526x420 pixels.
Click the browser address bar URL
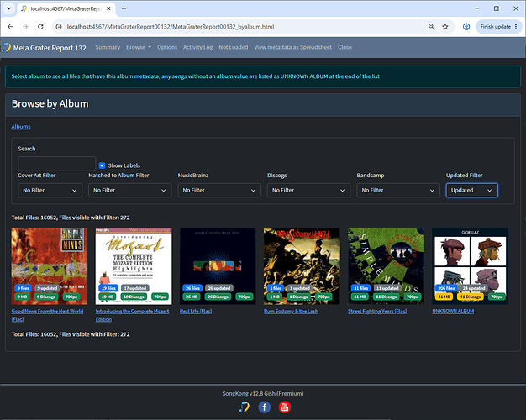click(x=171, y=27)
